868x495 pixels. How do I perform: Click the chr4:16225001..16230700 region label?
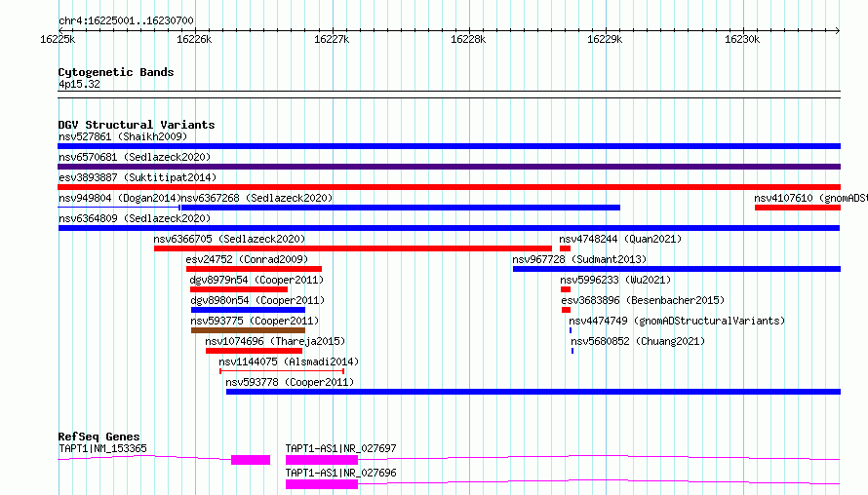click(126, 21)
